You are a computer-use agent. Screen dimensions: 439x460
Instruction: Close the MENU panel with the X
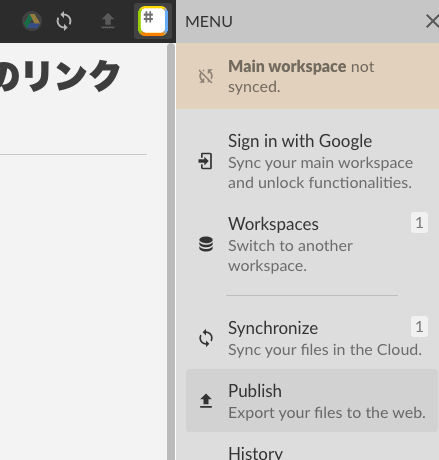click(432, 22)
